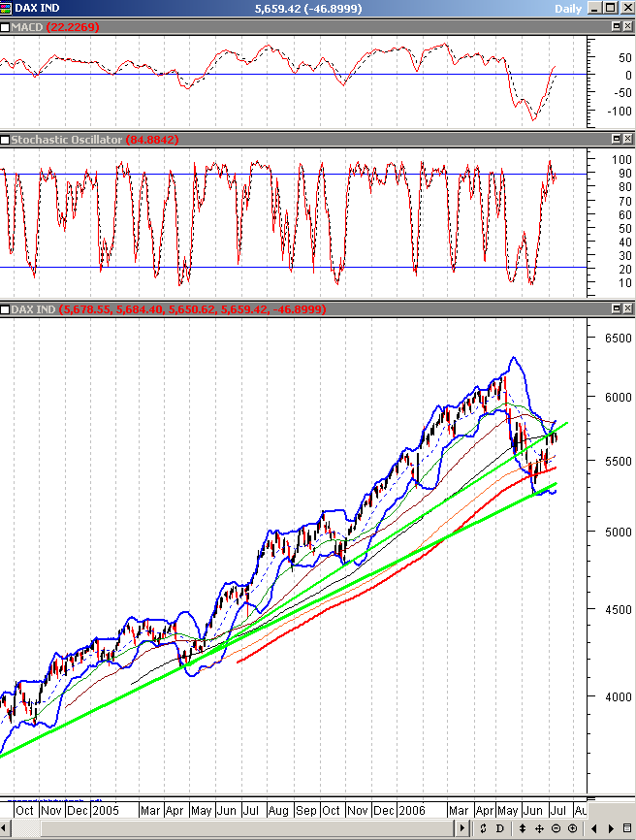Screen dimensions: 636x840
Task: Maximize the DAX IND price inner window
Action: click(616, 308)
